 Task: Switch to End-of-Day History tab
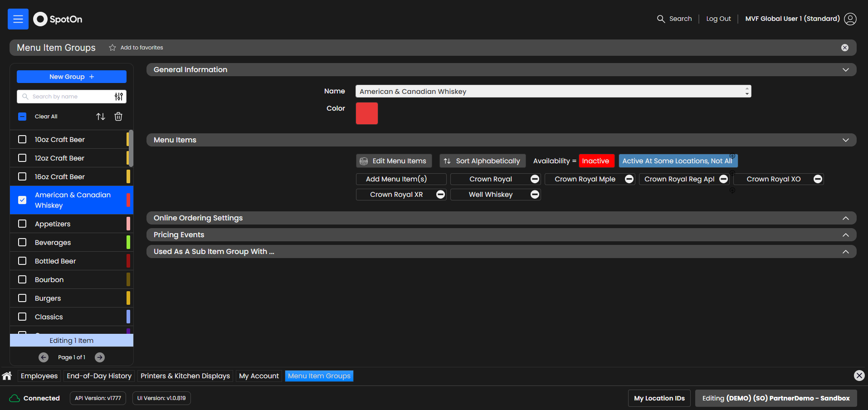[x=99, y=376]
